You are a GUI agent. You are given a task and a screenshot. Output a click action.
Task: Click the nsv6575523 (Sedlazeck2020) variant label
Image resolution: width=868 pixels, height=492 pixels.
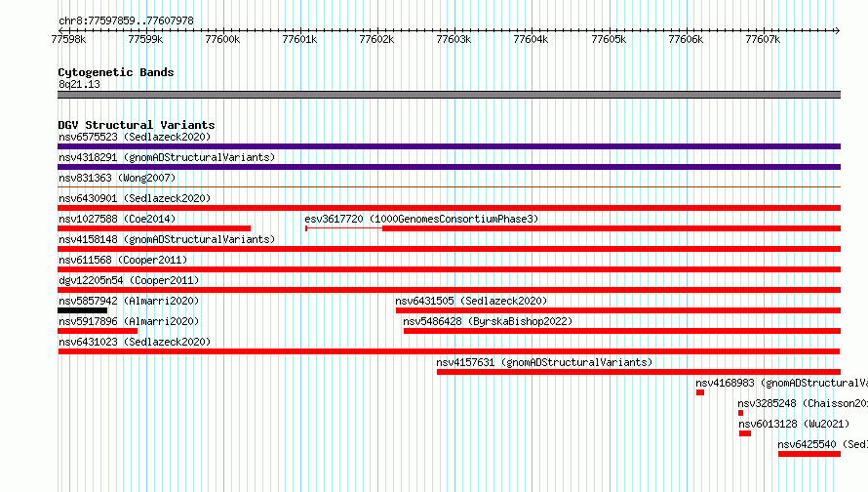(135, 137)
